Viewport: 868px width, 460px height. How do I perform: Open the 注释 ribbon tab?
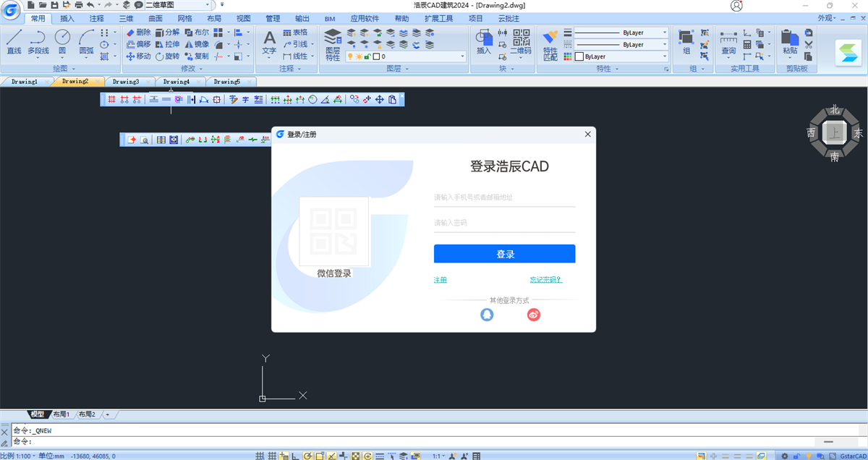tap(97, 18)
